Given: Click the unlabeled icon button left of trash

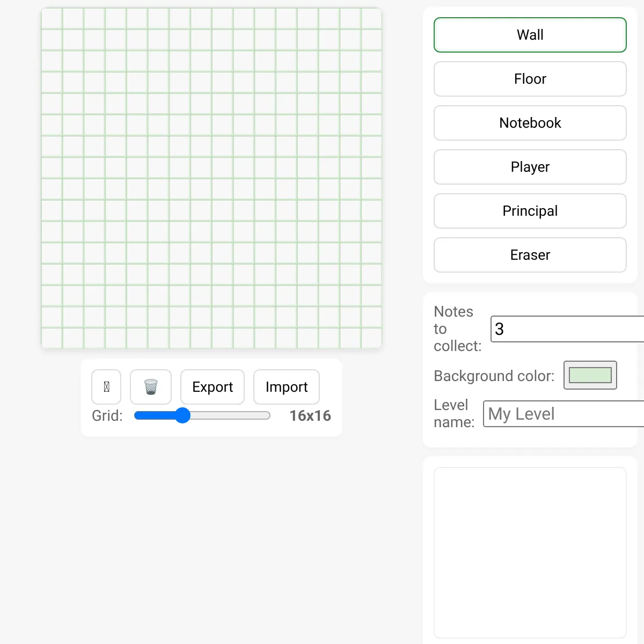Looking at the screenshot, I should (106, 387).
